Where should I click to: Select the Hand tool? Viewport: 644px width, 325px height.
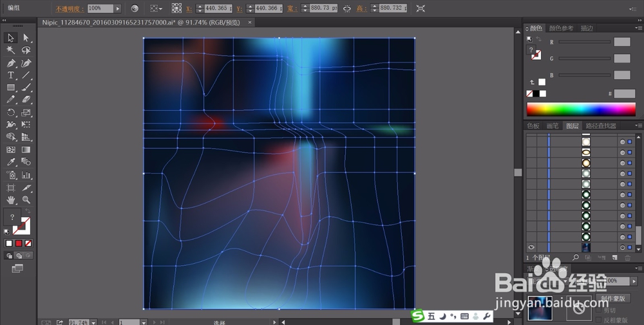click(x=11, y=200)
